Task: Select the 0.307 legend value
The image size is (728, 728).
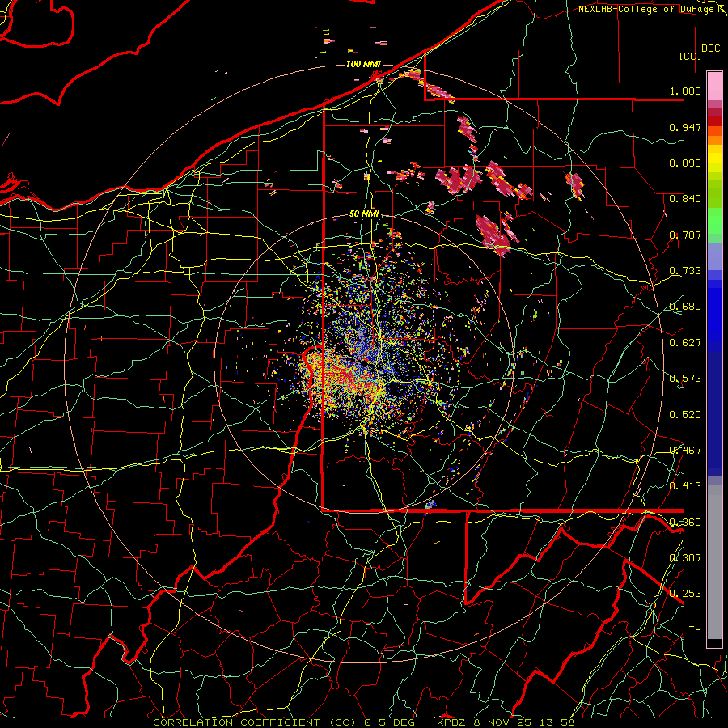Action: [685, 558]
